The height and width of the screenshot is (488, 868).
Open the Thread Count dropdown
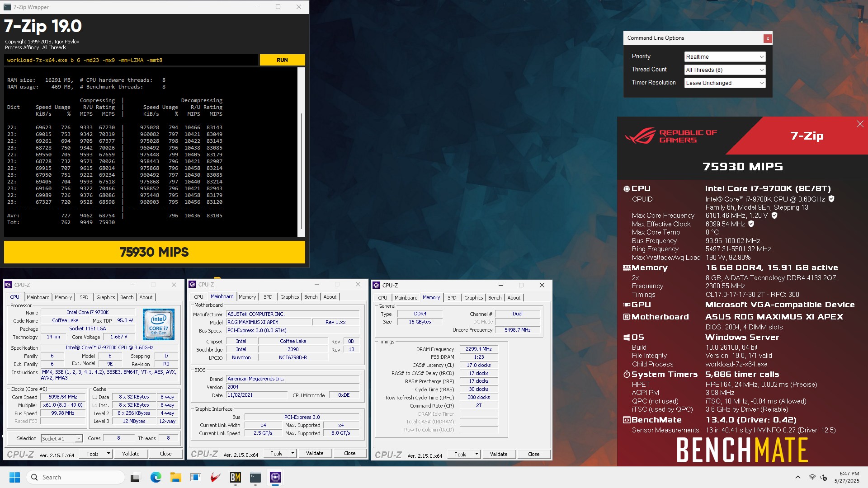click(725, 70)
